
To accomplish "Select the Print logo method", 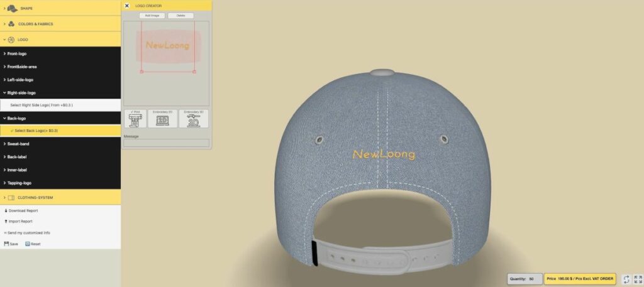I will point(135,119).
